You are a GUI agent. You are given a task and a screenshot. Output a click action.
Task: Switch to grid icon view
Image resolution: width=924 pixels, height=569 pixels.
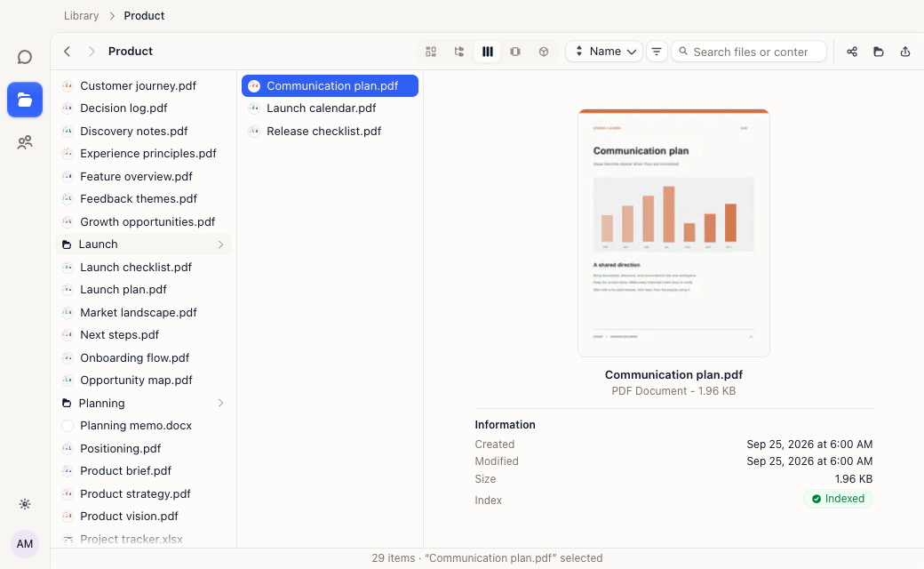tap(431, 52)
